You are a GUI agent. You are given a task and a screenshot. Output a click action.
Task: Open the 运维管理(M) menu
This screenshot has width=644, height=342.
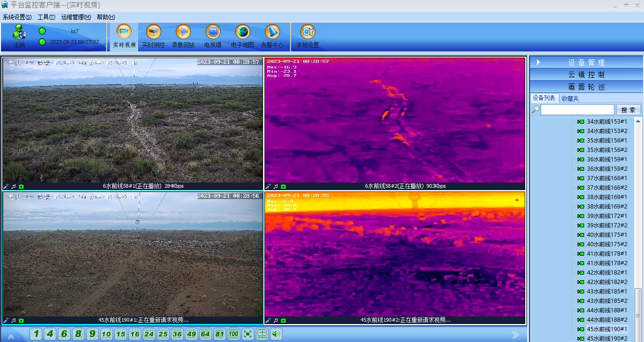(76, 17)
